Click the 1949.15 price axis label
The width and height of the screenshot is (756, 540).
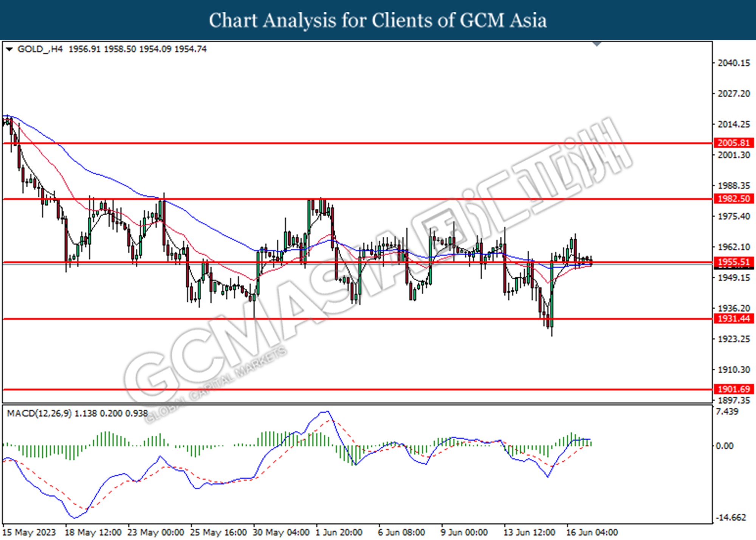734,278
